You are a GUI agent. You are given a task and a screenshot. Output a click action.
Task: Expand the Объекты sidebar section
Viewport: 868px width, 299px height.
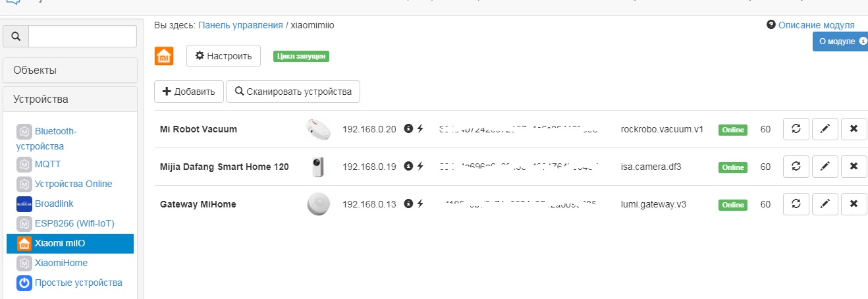click(x=70, y=70)
